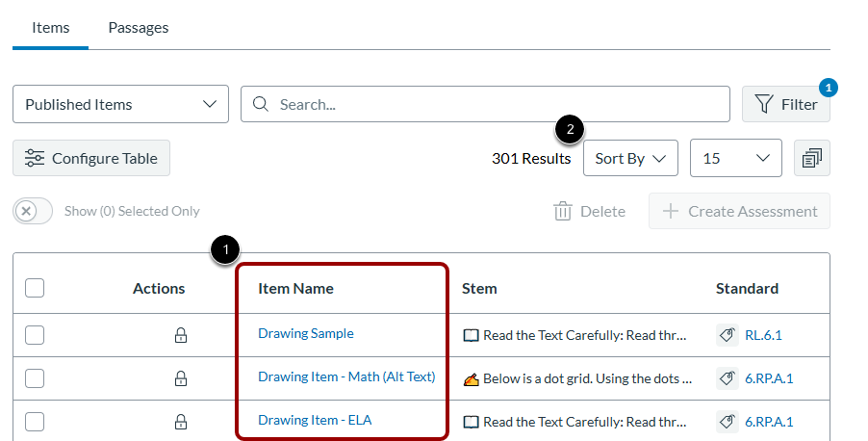Open Drawing Item - Math (Alt Text) link
Screen dimensions: 868x441
(346, 376)
